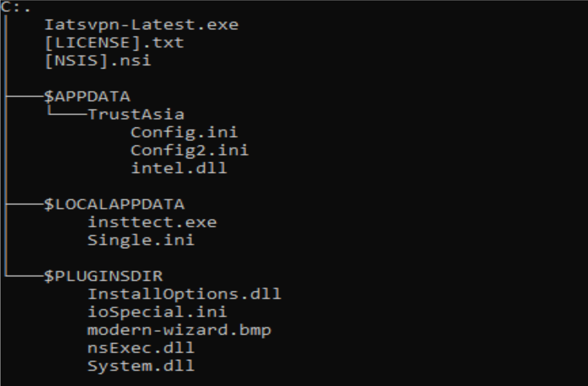Select the $APPDATA folder
Viewport: 588px width, 386px height.
[87, 96]
